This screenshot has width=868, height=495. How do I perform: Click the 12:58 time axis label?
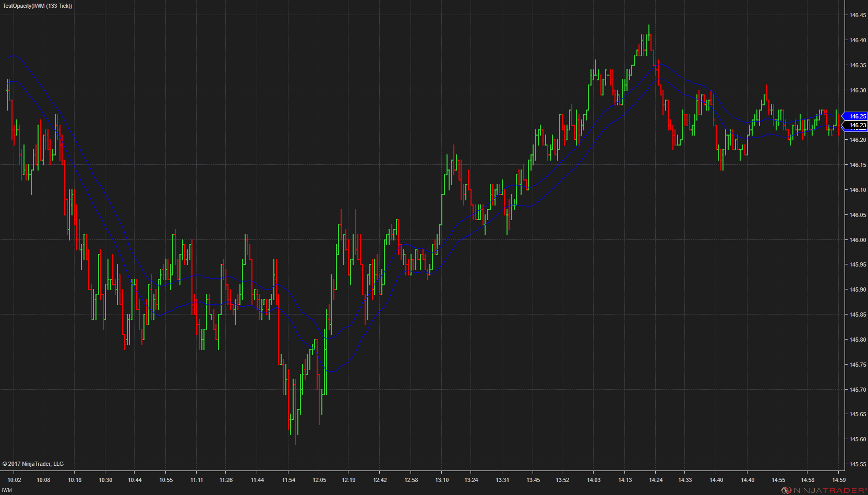[x=411, y=480]
